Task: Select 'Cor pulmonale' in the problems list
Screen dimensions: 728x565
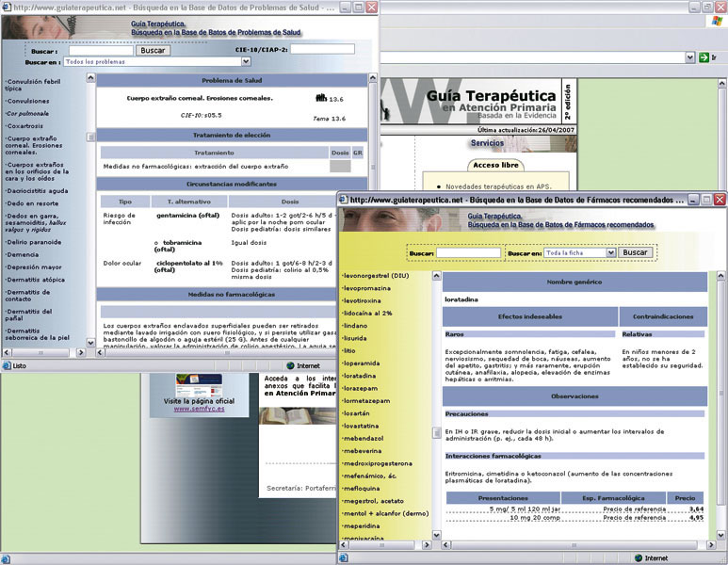Action: coord(27,113)
